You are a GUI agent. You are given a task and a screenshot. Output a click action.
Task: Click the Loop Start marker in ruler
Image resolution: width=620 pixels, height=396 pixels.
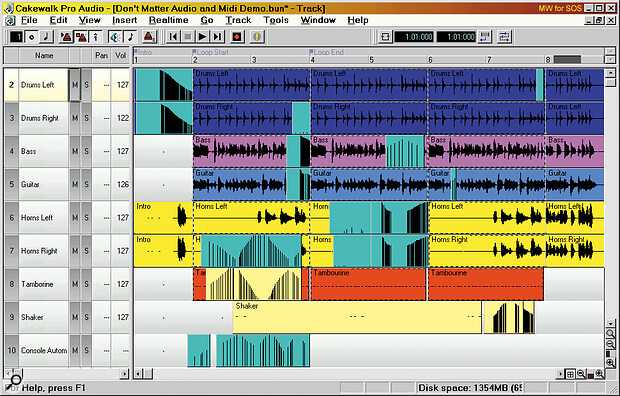[x=211, y=52]
